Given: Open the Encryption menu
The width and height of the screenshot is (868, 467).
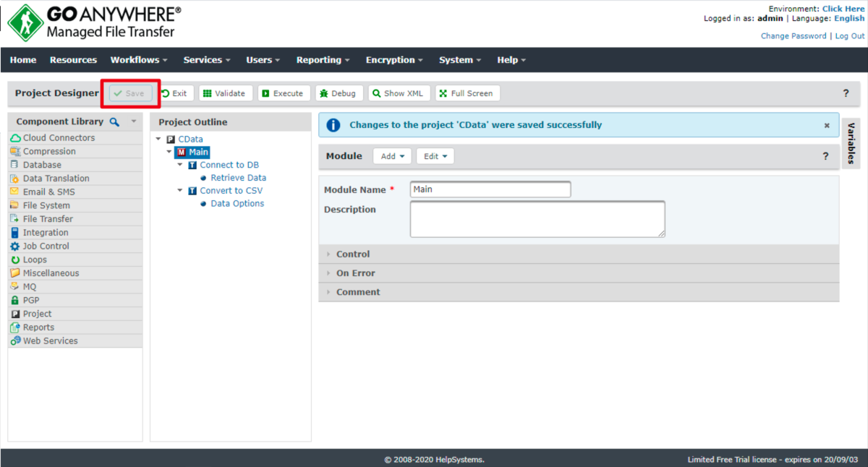Looking at the screenshot, I should coord(395,60).
